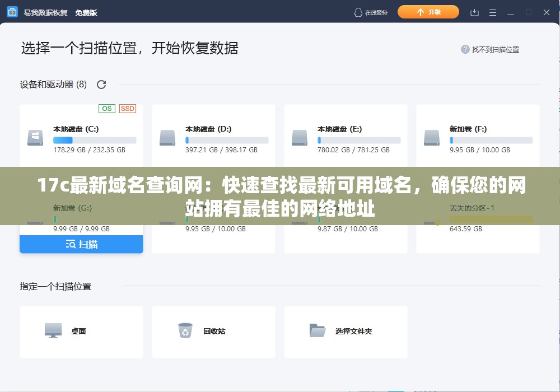
Task: Open the hamburger menu in the title bar
Action: coord(492,12)
